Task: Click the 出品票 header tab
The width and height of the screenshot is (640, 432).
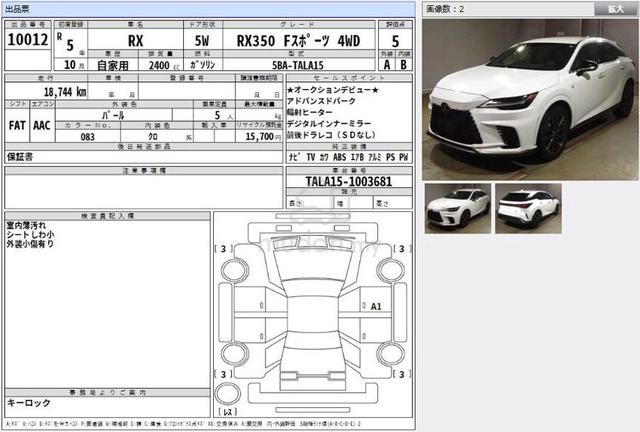Action: coord(17,9)
